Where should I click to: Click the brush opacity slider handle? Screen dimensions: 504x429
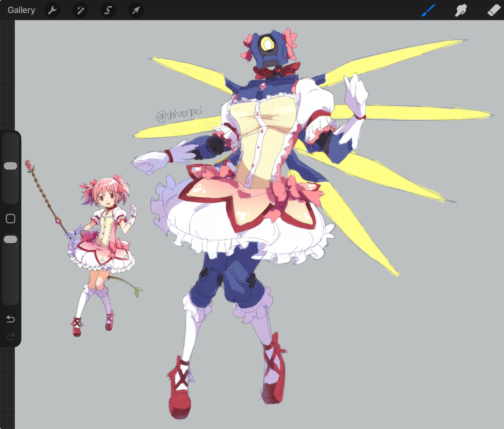[11, 239]
